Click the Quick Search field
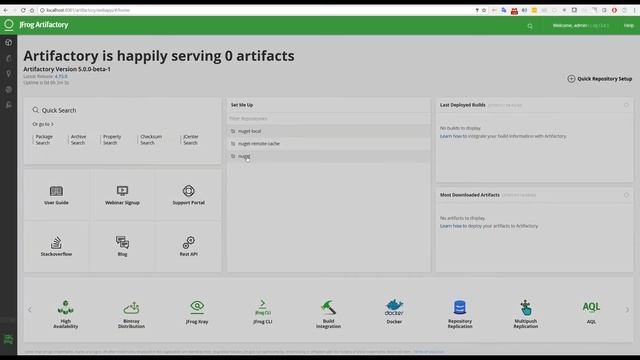 click(122, 110)
